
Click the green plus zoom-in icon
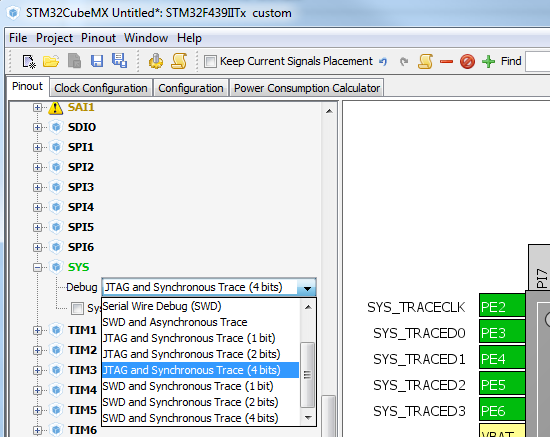tap(488, 62)
